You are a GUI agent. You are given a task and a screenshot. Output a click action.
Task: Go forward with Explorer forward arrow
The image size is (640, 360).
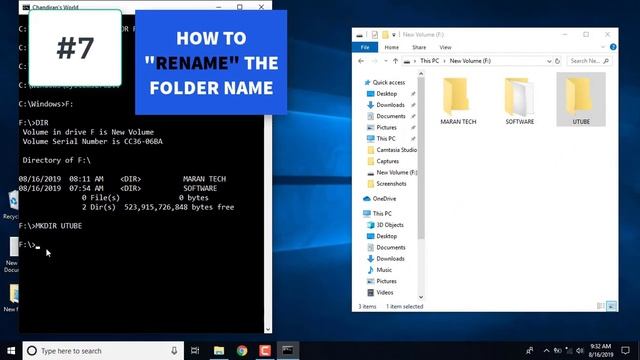pos(374,61)
